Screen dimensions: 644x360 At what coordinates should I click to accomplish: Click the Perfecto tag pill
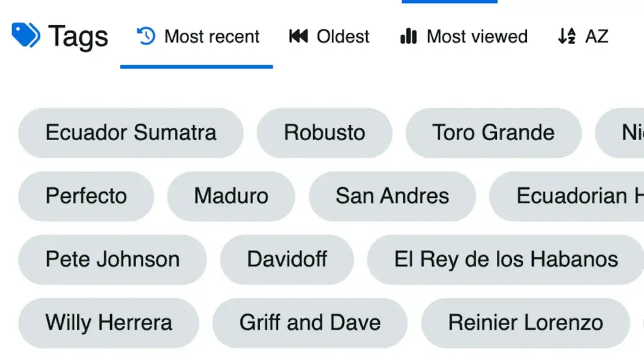[86, 196]
